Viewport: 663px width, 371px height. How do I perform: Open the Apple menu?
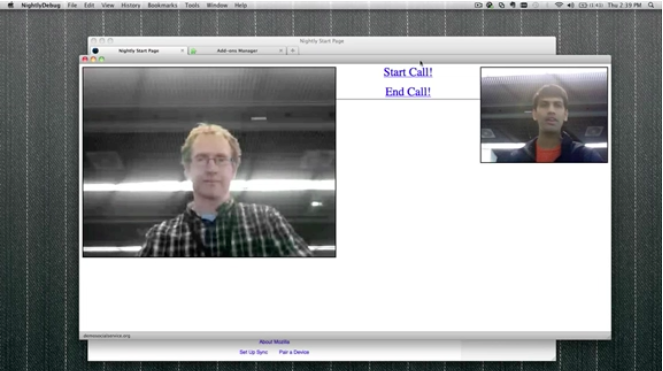[x=11, y=5]
